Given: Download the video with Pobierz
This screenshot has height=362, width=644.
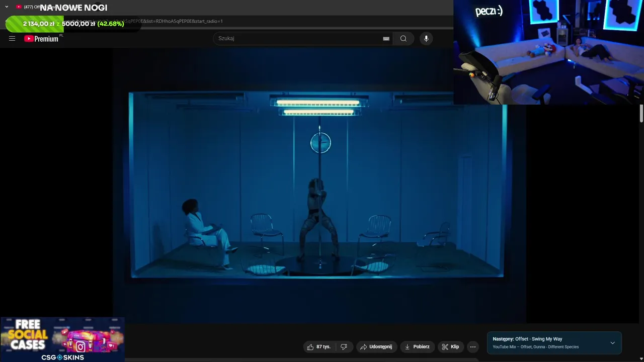Looking at the screenshot, I should 417,346.
